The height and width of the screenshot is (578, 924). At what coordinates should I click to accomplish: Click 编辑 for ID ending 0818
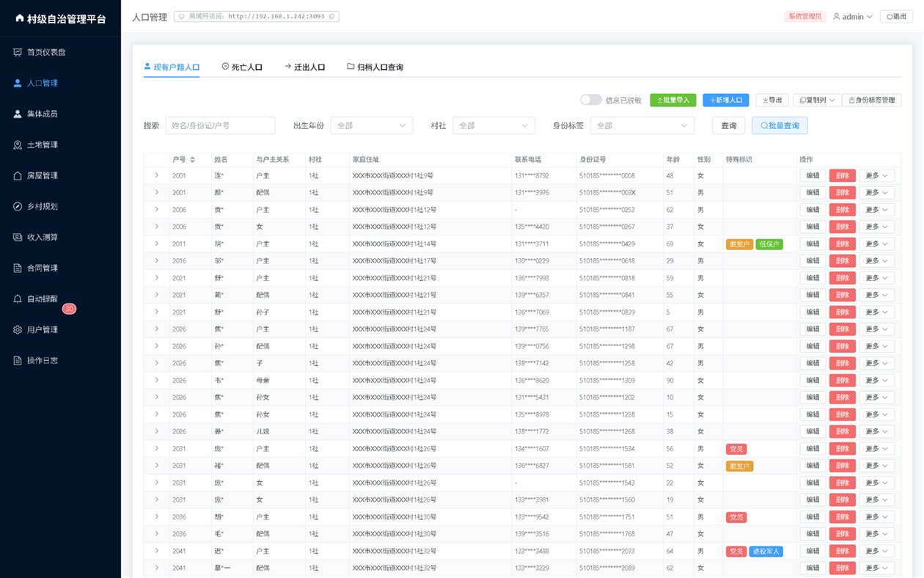[813, 278]
